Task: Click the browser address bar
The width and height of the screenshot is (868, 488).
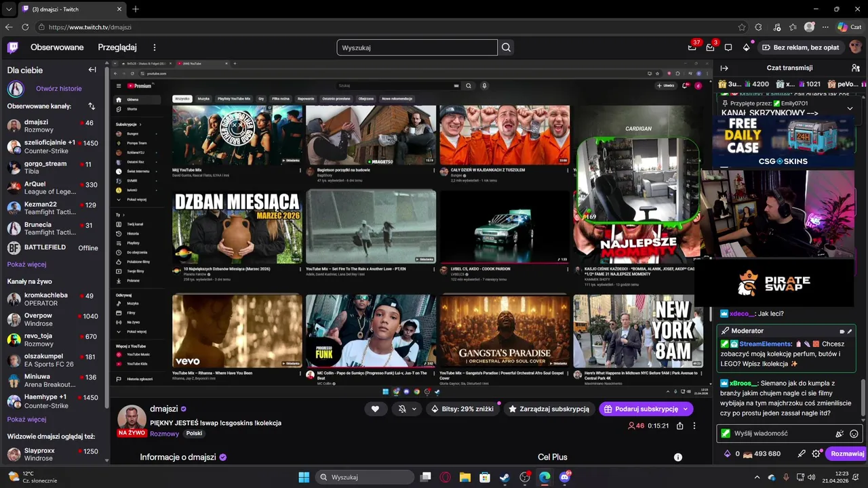Action: point(387,27)
